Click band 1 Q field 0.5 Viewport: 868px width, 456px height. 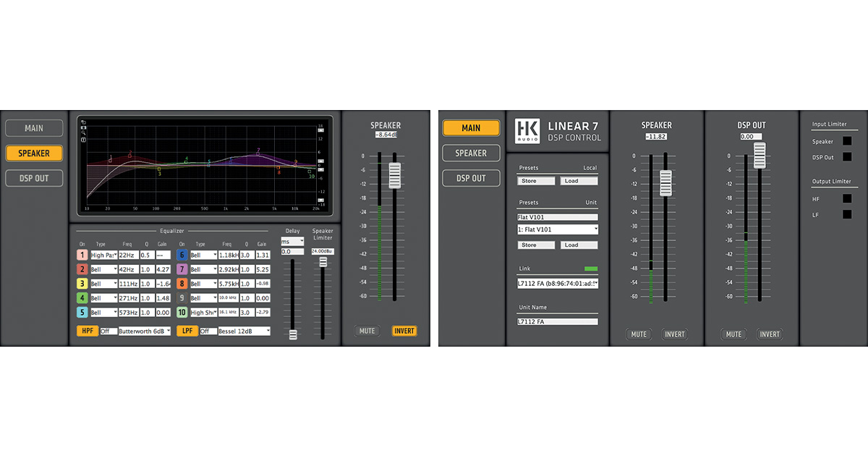point(148,255)
